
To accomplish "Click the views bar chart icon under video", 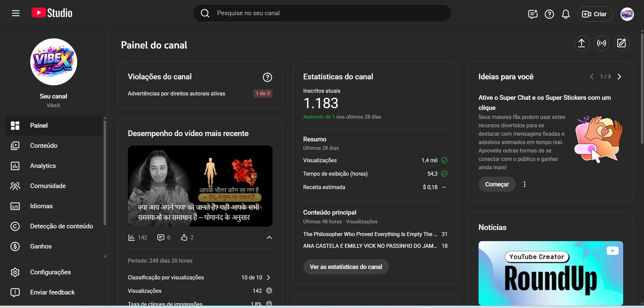I will (x=131, y=238).
